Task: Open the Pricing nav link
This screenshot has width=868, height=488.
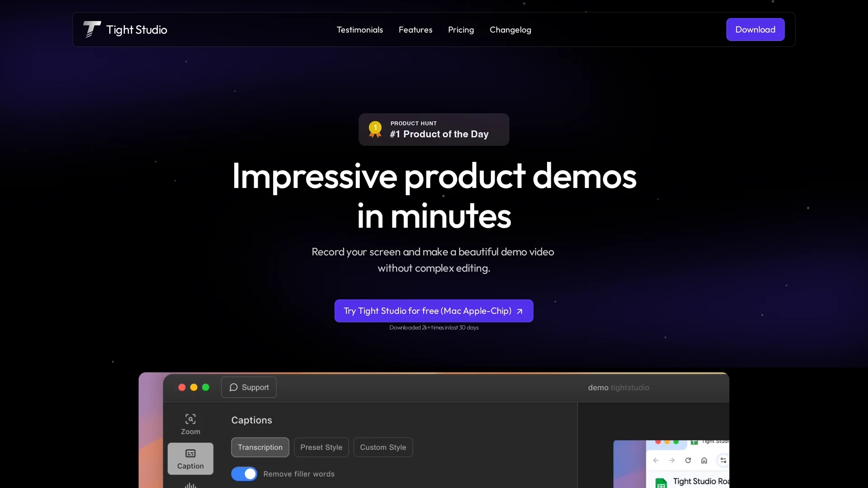Action: [x=461, y=30]
